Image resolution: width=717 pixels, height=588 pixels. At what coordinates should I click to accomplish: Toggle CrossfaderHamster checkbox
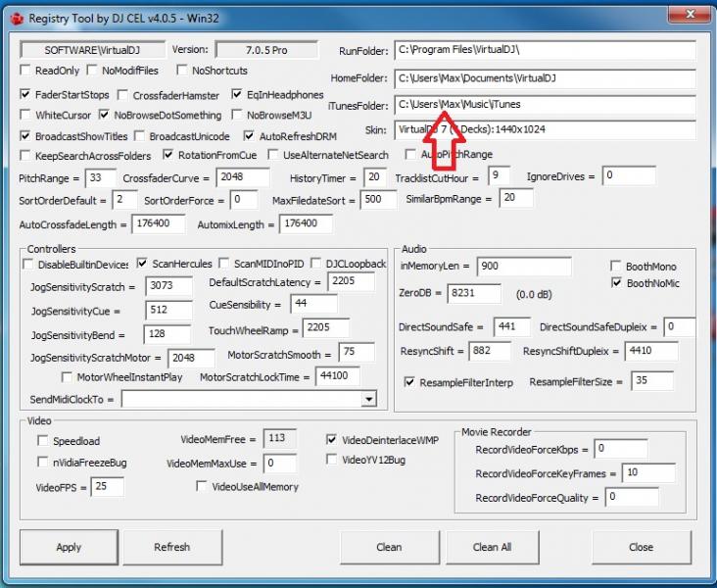(x=122, y=95)
